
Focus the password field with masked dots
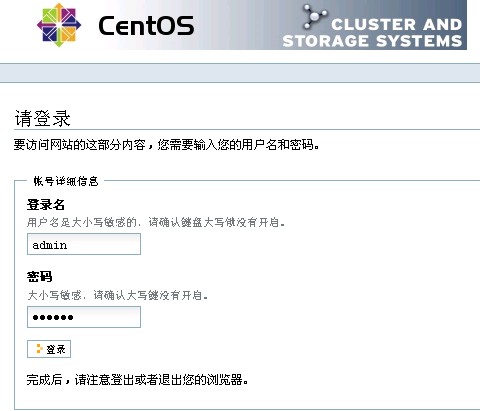tap(84, 317)
